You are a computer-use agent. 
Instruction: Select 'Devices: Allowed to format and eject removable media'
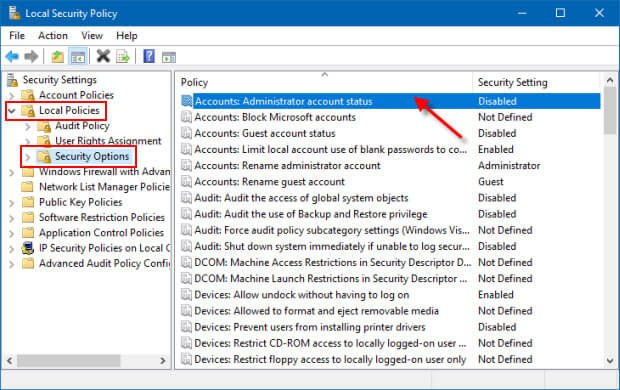click(x=316, y=311)
